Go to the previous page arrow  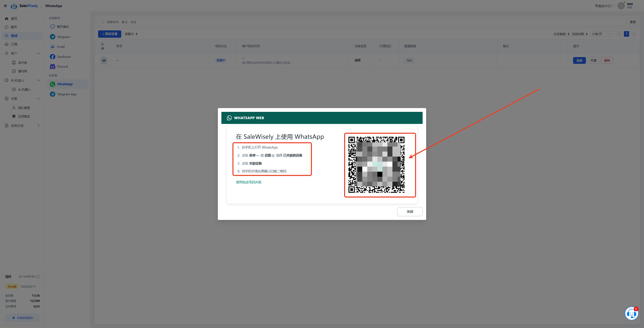pyautogui.click(x=619, y=34)
